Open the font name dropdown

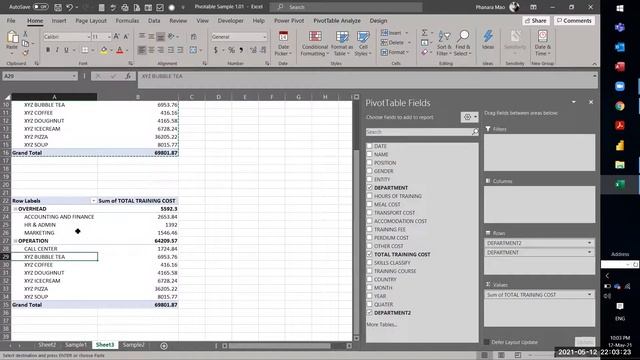pos(89,37)
